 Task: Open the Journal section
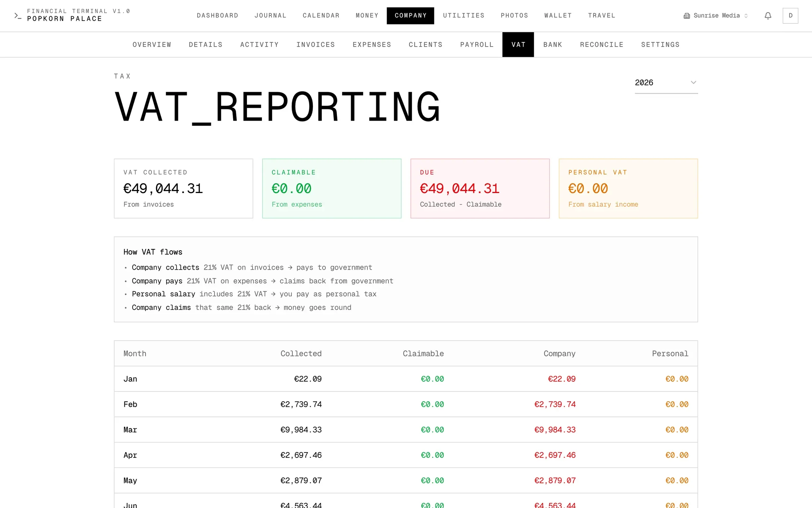[x=270, y=16]
